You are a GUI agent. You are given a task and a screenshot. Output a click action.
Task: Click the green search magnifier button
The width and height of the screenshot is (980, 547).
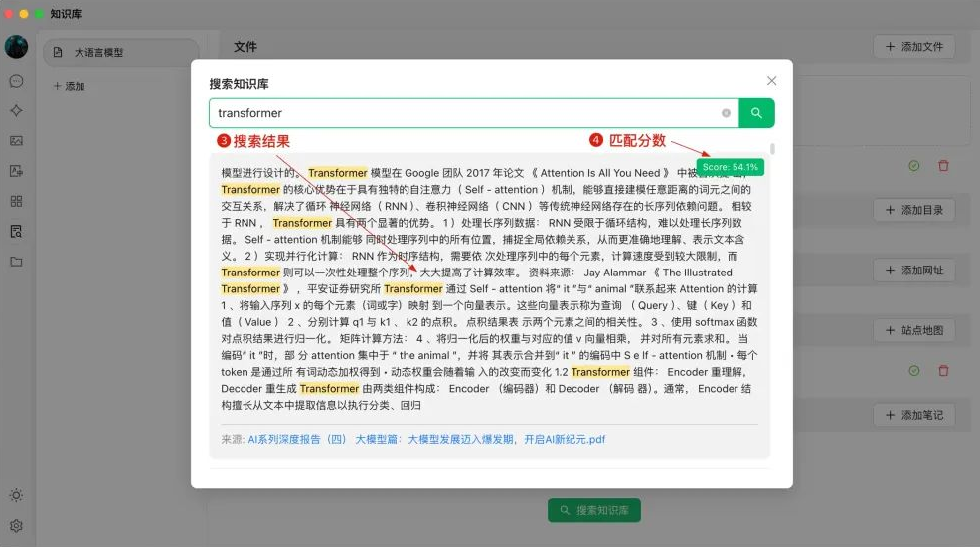click(x=756, y=113)
